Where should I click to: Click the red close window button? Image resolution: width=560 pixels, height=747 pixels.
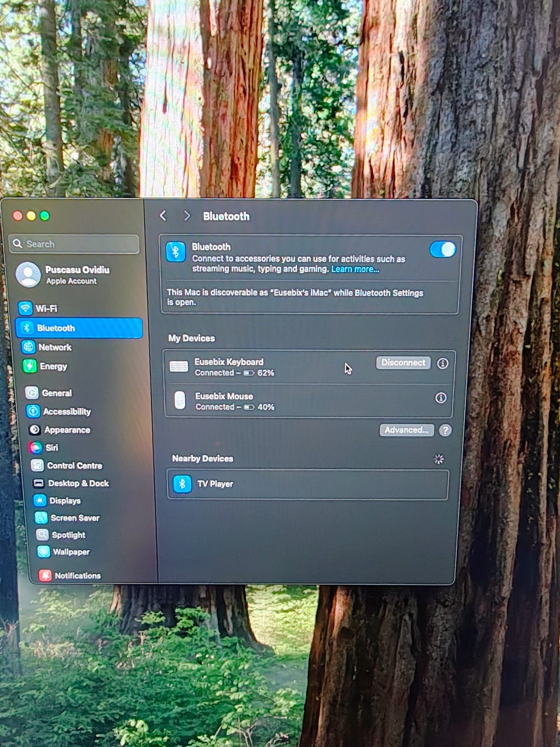point(17,216)
